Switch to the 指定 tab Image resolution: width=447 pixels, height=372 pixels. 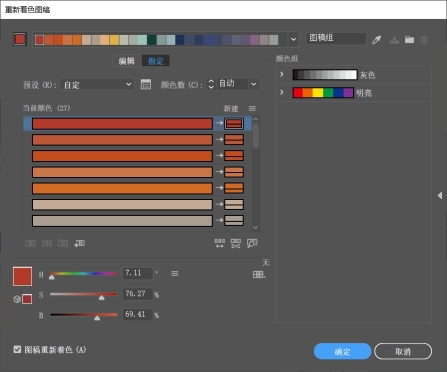156,61
